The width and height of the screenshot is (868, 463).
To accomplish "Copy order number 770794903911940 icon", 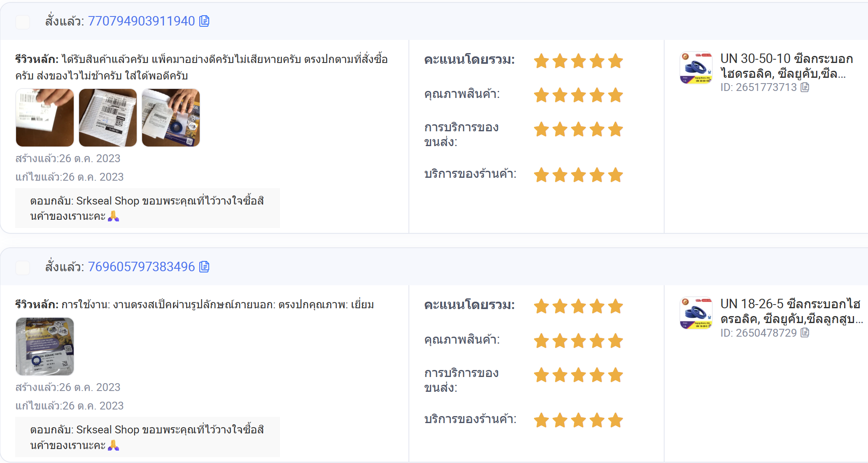I will [204, 21].
